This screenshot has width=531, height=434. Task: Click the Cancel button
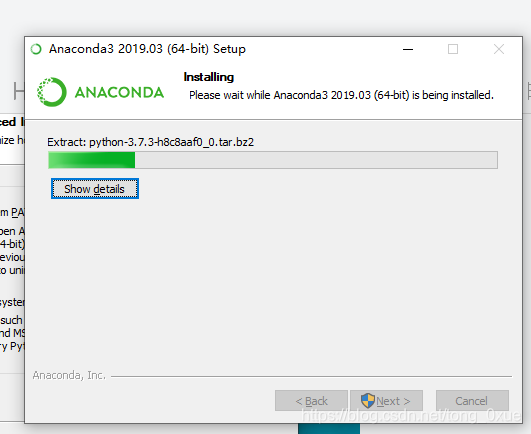pos(472,401)
